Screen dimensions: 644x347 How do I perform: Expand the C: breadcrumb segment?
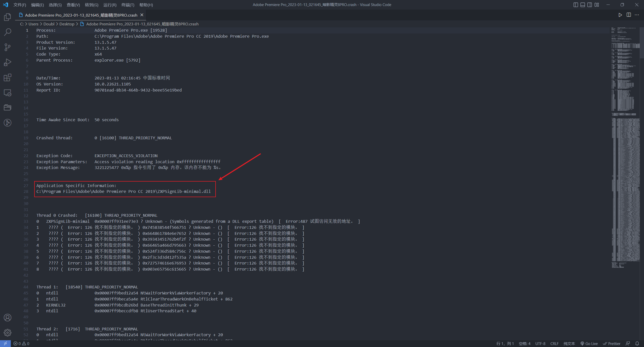click(22, 24)
